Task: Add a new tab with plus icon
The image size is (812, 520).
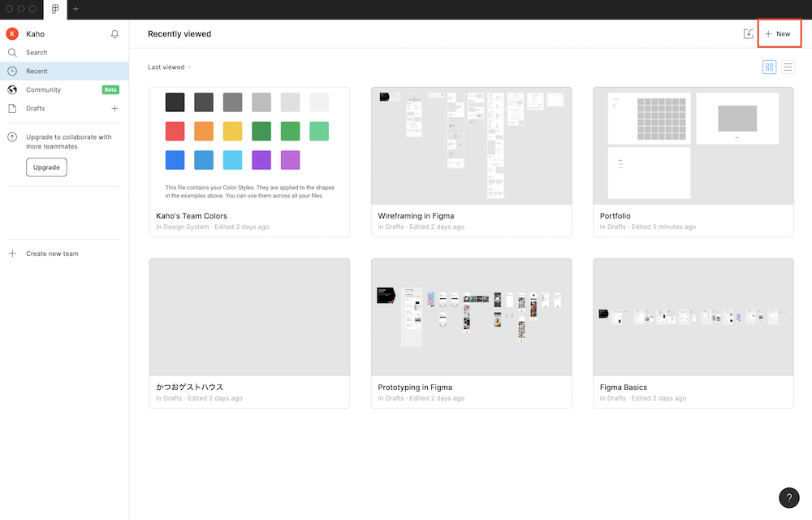Action: [76, 9]
